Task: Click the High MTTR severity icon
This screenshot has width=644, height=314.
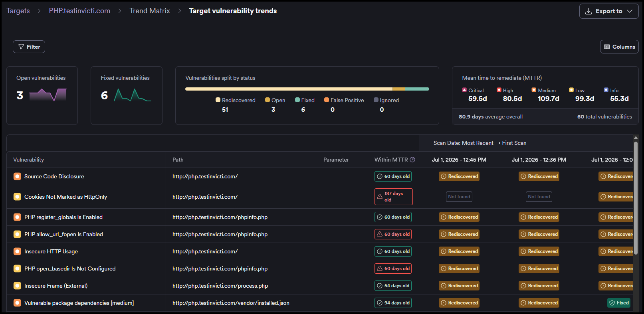Action: [499, 90]
